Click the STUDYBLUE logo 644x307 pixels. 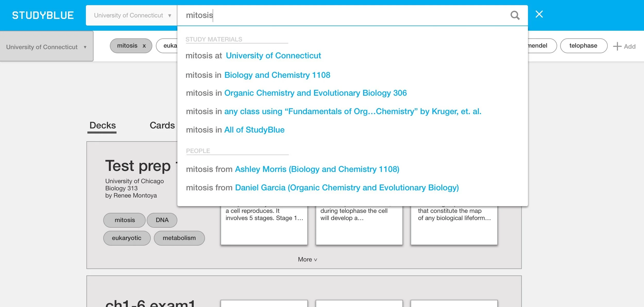[x=43, y=15]
